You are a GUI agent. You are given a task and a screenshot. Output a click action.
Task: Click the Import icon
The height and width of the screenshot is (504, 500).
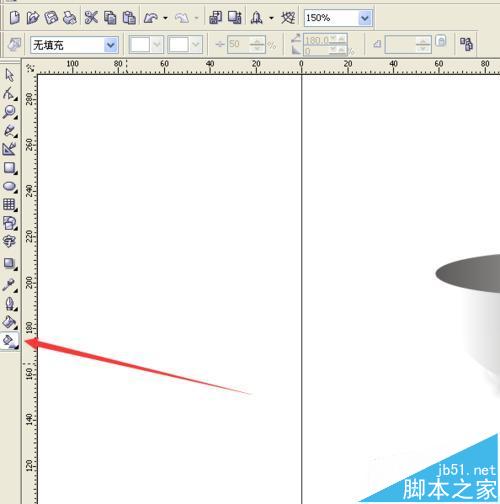216,18
